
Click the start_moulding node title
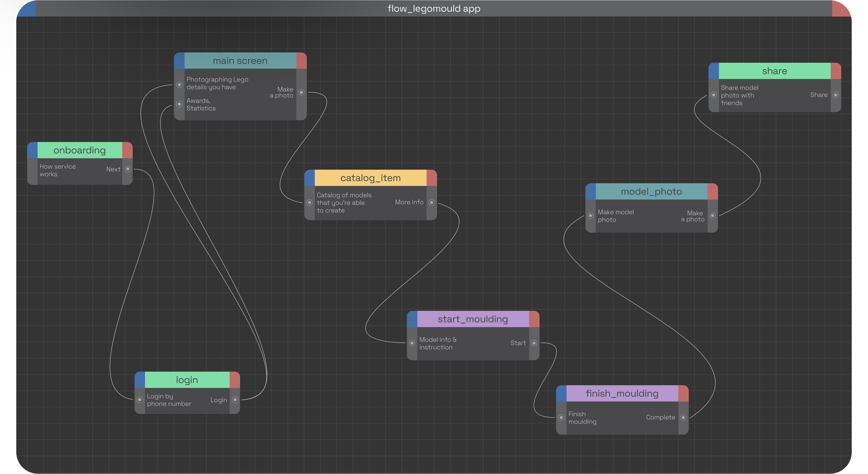tap(473, 319)
